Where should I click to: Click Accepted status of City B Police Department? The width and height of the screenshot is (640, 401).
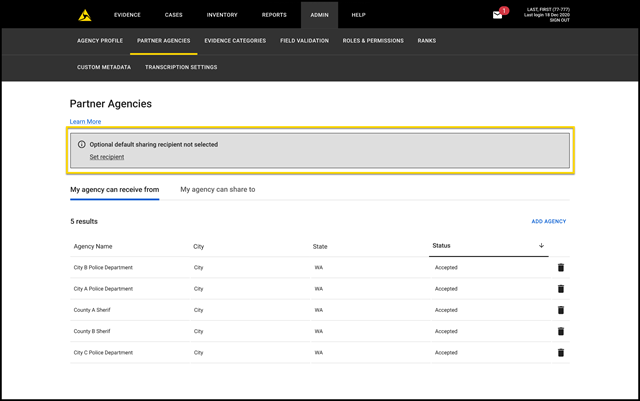tap(446, 267)
